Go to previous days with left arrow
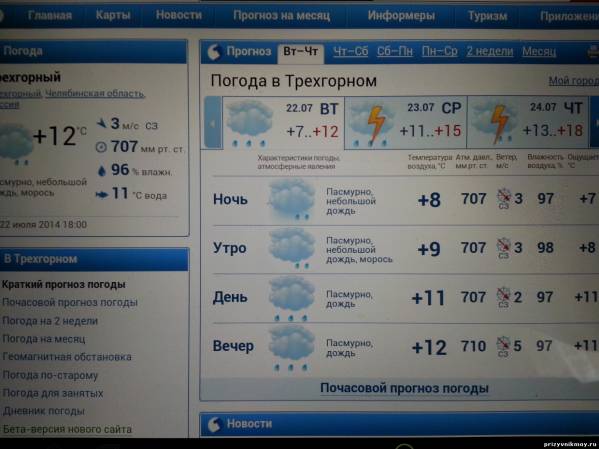The height and width of the screenshot is (449, 599). [213, 122]
